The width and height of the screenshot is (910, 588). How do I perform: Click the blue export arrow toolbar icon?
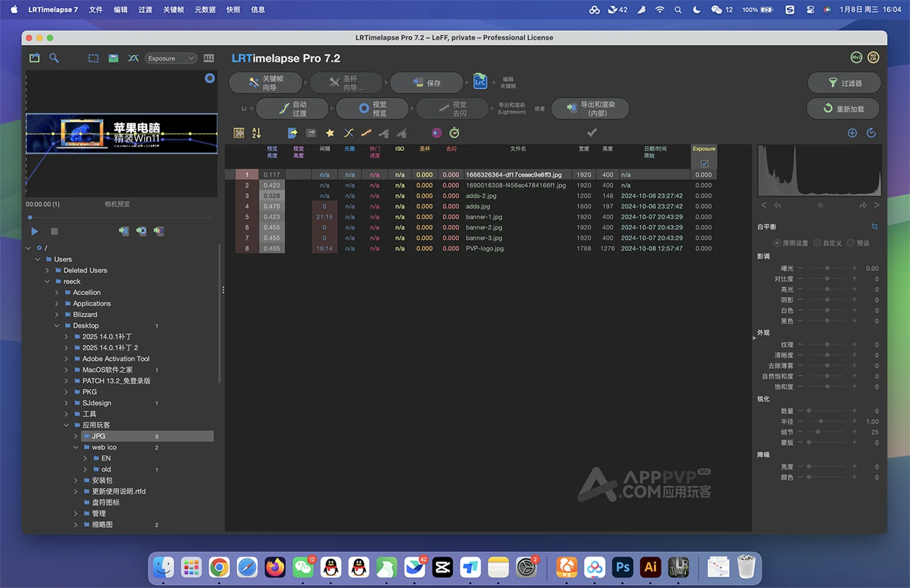click(x=292, y=133)
